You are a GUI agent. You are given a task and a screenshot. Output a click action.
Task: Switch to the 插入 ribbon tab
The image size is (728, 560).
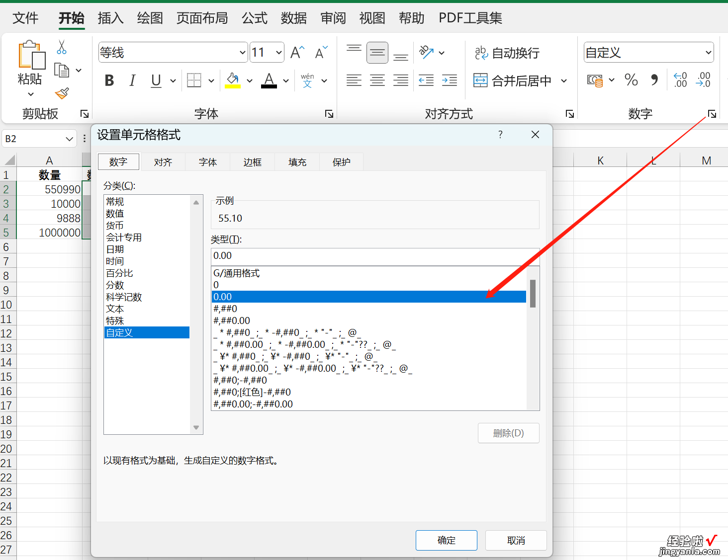coord(110,18)
